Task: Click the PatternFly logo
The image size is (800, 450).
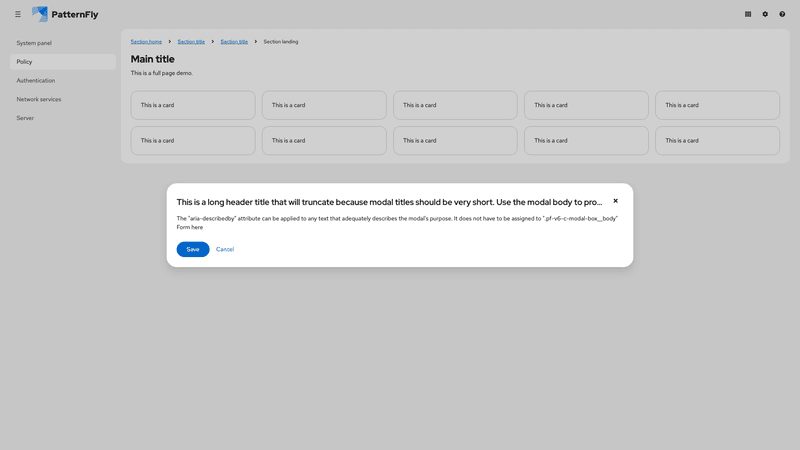Action: 65,14
